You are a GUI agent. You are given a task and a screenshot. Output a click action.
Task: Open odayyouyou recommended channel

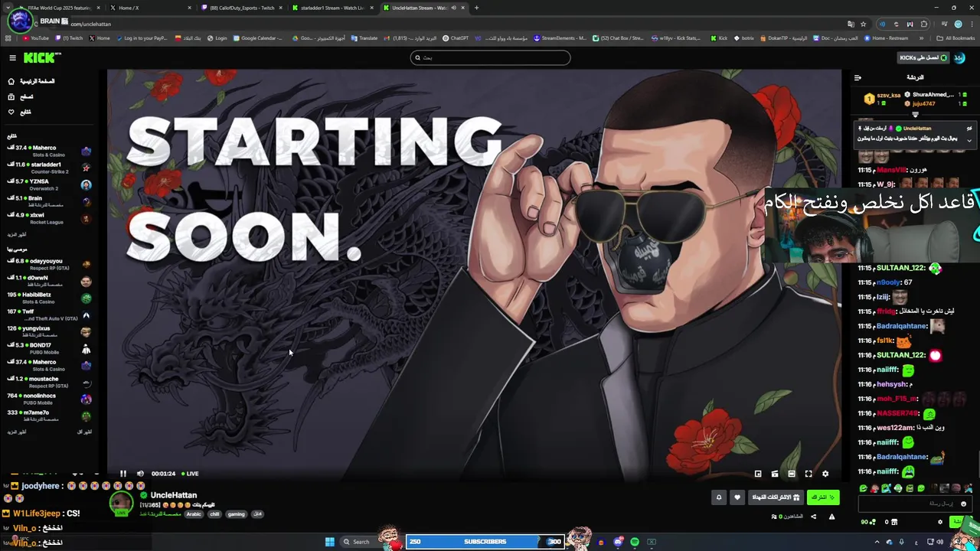click(49, 264)
